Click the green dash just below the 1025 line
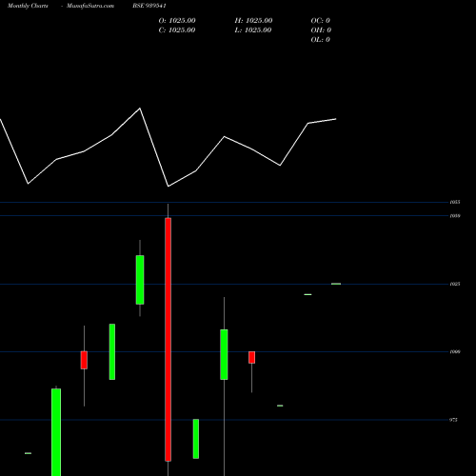476x476 pixels. (x=307, y=294)
